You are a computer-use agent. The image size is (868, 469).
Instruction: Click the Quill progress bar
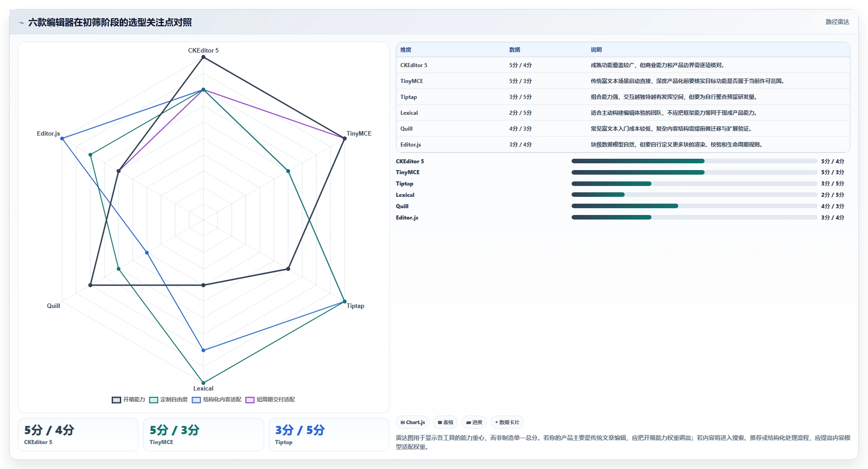click(x=694, y=206)
